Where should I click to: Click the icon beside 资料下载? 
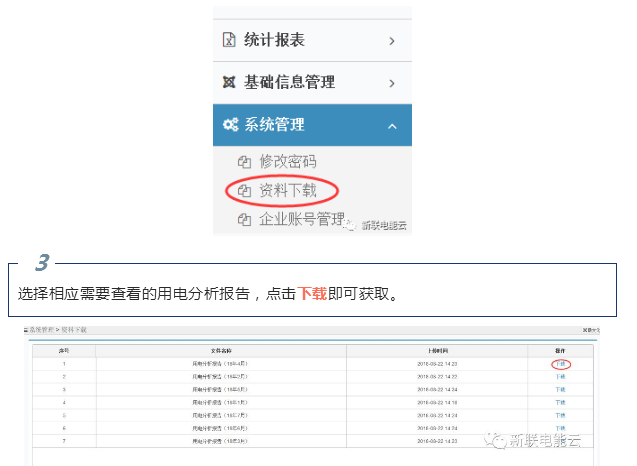pos(243,190)
